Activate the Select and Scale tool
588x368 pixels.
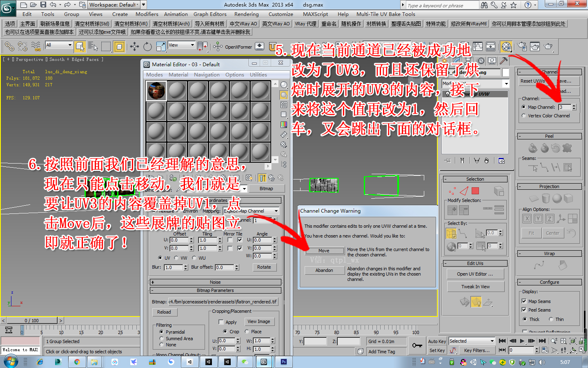(161, 47)
